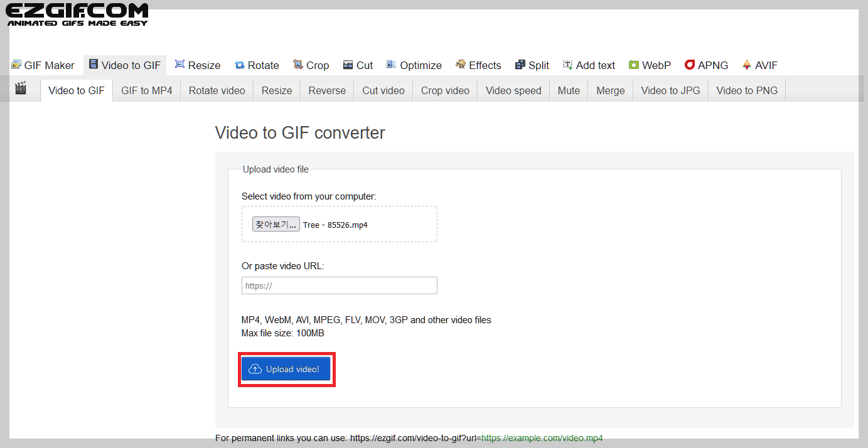Switch to the Mute tab
Screen dimensions: 868x448
[569, 90]
